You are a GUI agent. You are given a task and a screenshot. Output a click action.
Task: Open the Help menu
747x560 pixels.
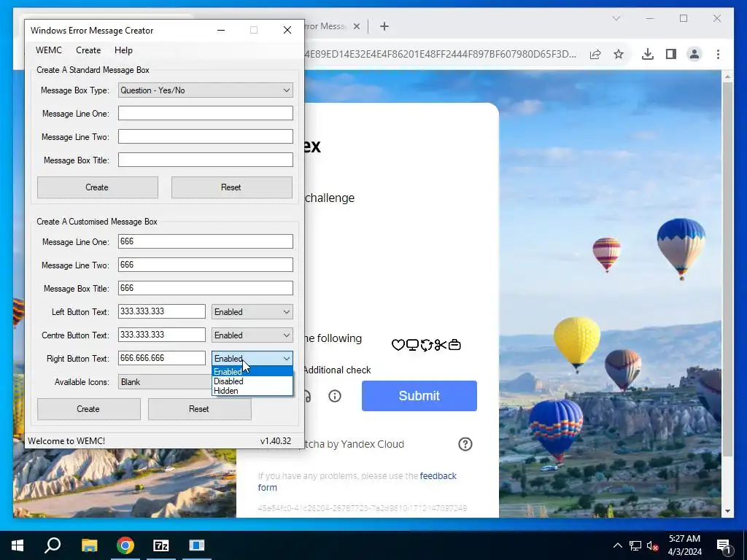[x=123, y=50]
